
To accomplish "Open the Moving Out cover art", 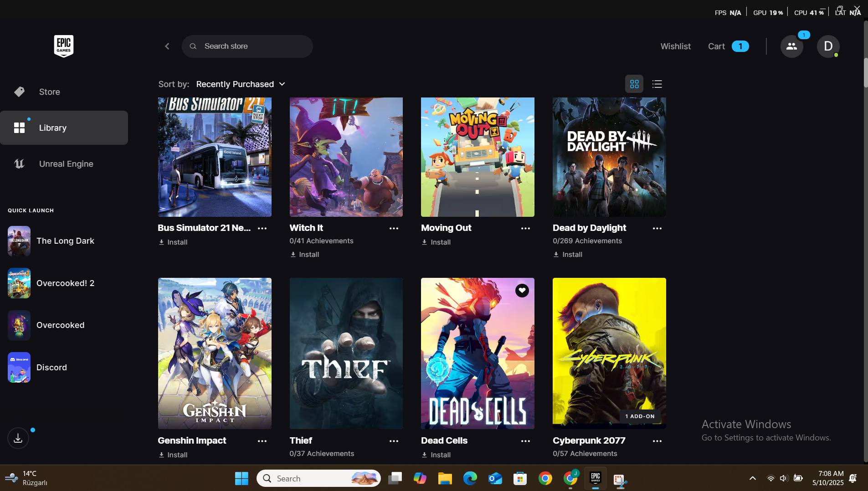I will (478, 157).
